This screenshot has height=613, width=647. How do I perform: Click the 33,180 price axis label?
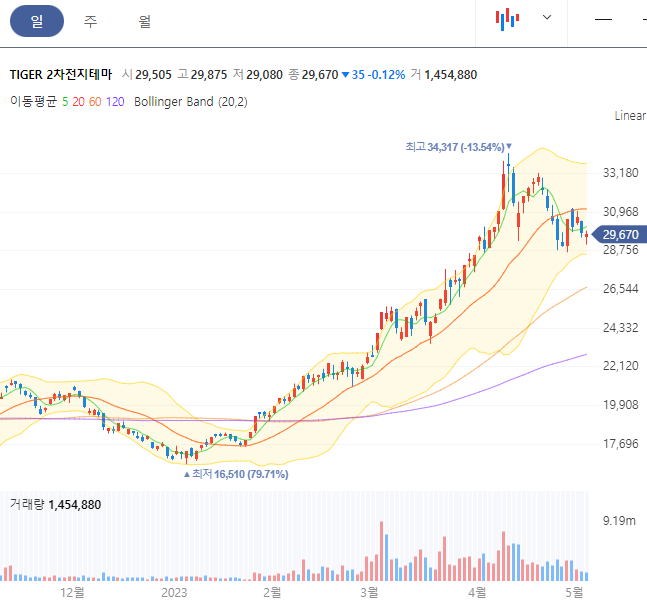(621, 173)
